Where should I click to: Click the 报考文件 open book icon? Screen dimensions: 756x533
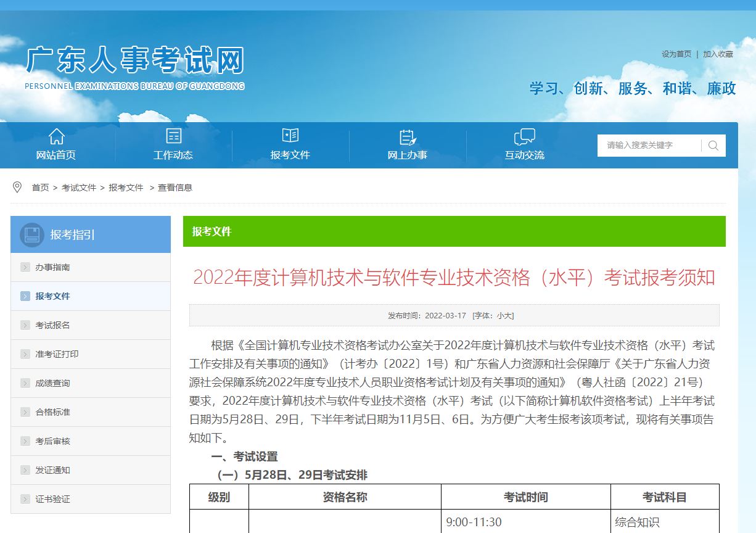pos(290,136)
